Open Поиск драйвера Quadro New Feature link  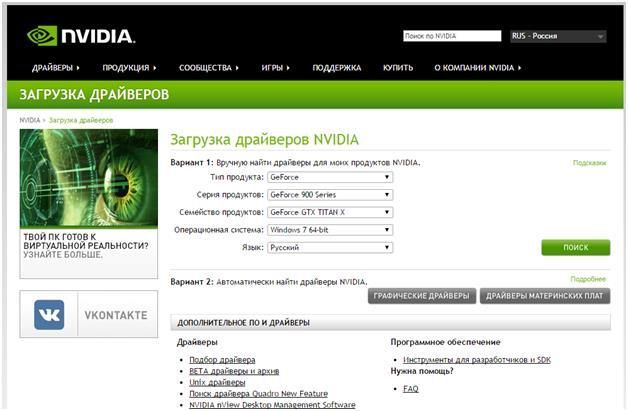pos(258,393)
